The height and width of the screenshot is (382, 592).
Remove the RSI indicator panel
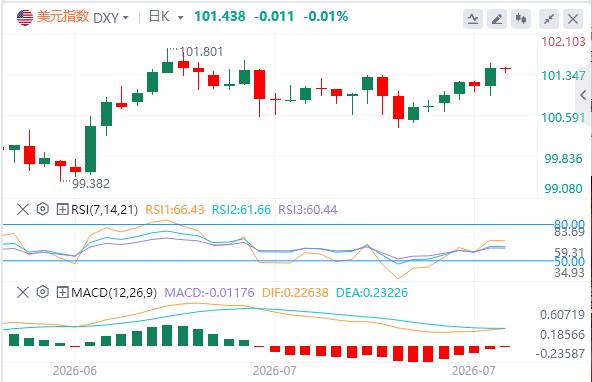point(23,209)
